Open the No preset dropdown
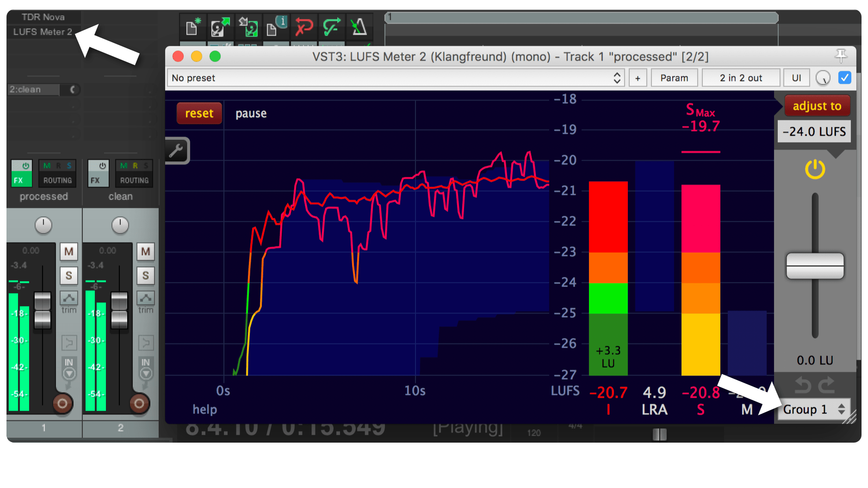Image resolution: width=868 pixels, height=488 pixels. [396, 78]
